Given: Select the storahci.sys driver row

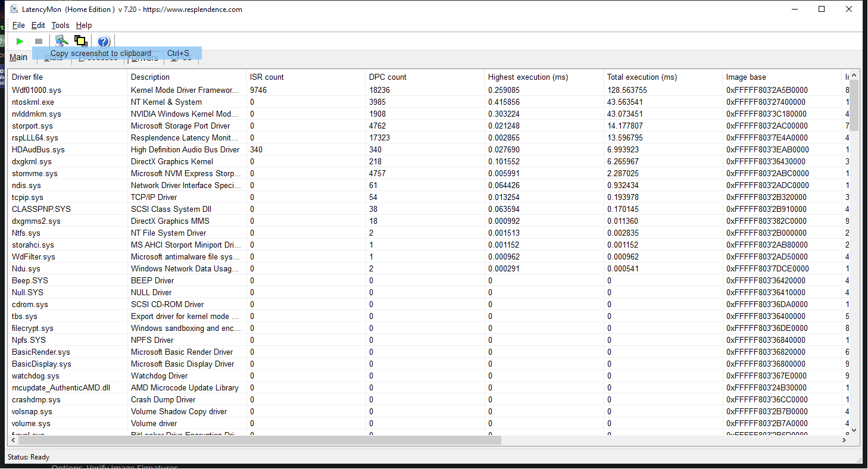Looking at the screenshot, I should [x=429, y=245].
